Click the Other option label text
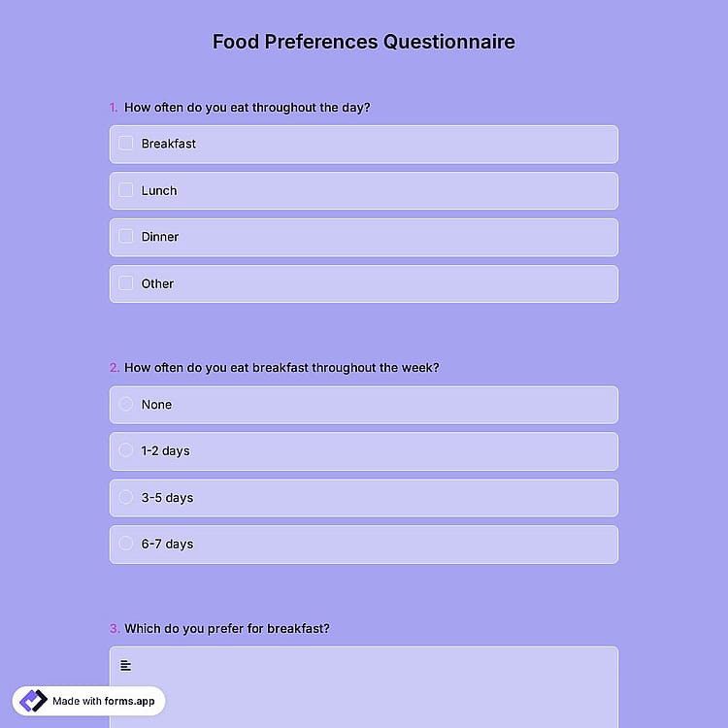The height and width of the screenshot is (728, 728). click(157, 283)
